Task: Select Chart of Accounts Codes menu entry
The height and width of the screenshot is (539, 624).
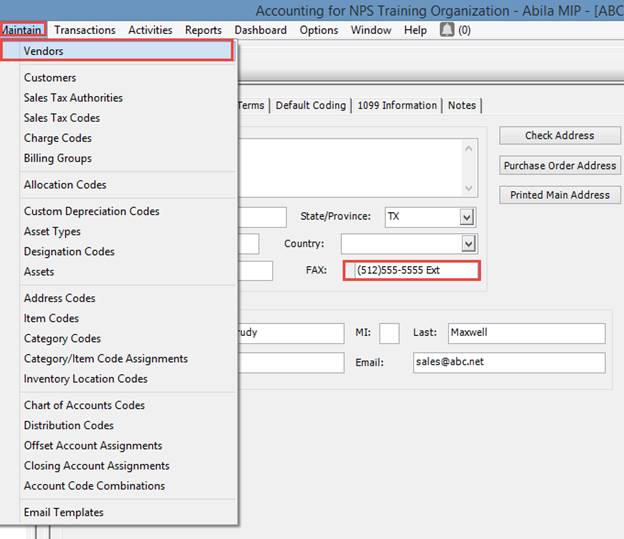Action: pos(84,405)
